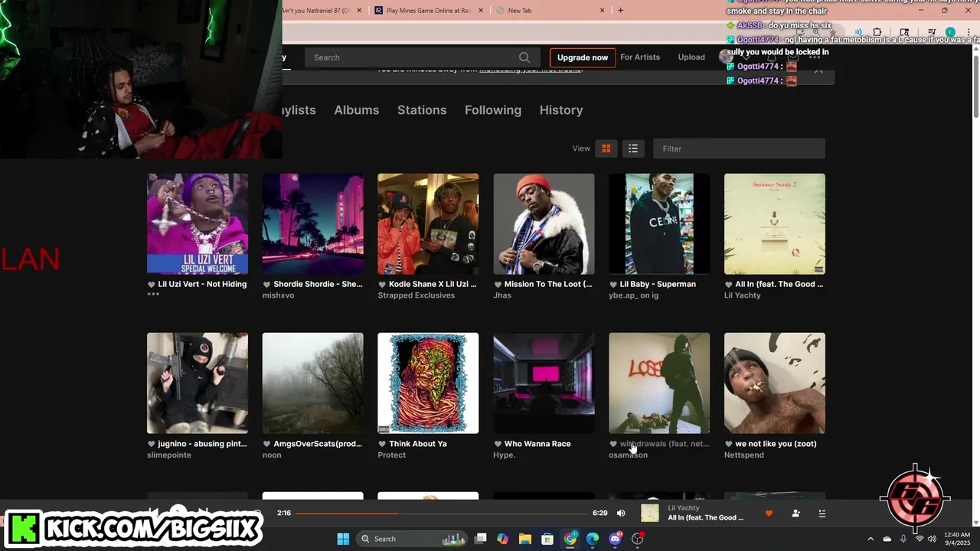Close the Play Mines Game tab
The image size is (980, 551).
(480, 11)
